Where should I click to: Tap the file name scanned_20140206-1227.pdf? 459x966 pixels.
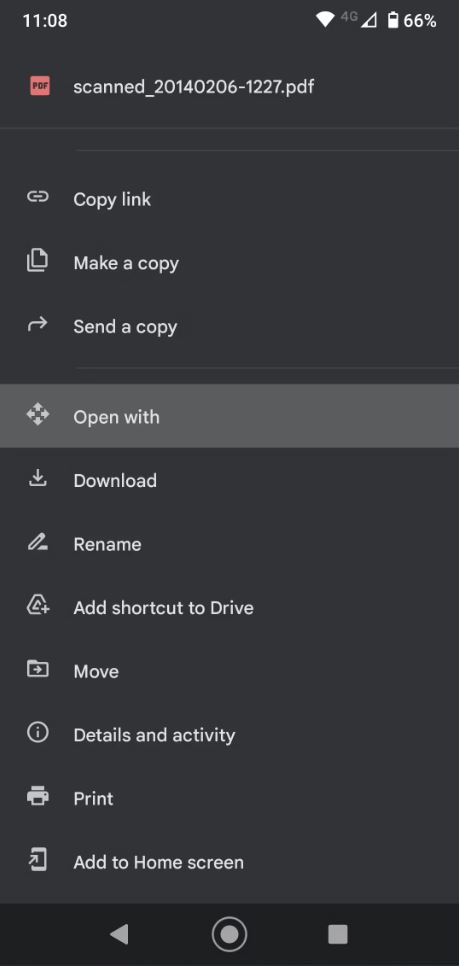[193, 87]
